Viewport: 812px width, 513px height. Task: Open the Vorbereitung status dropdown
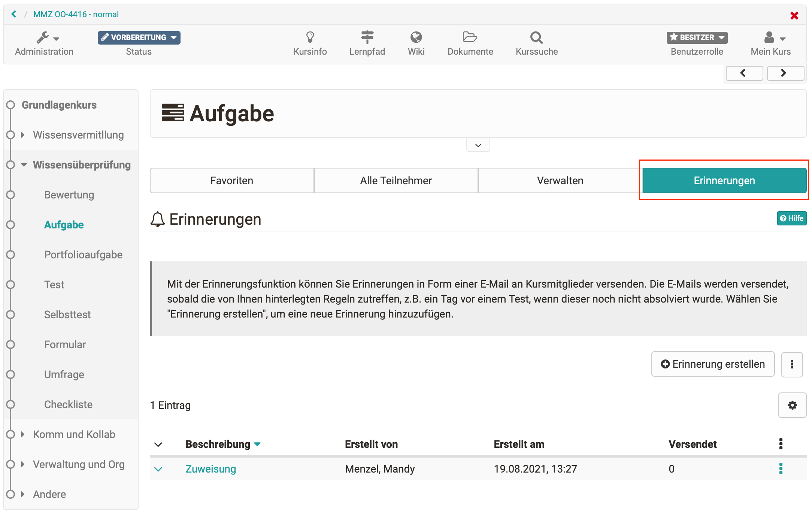(x=139, y=37)
